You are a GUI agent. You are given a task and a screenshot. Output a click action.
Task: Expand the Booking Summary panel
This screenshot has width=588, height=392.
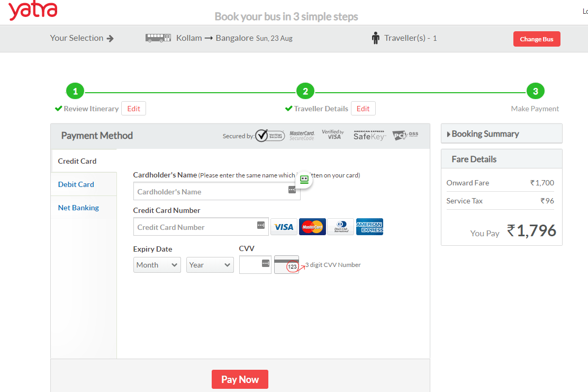(x=502, y=133)
